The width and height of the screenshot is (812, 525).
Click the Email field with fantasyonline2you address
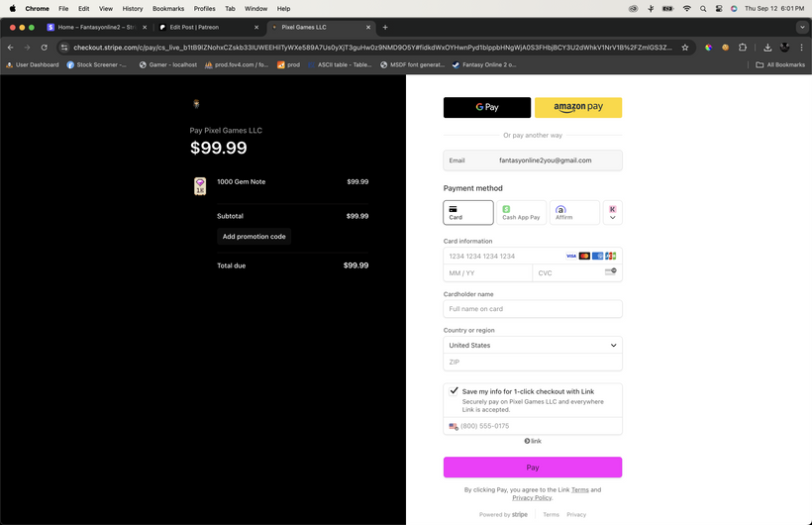tap(533, 160)
